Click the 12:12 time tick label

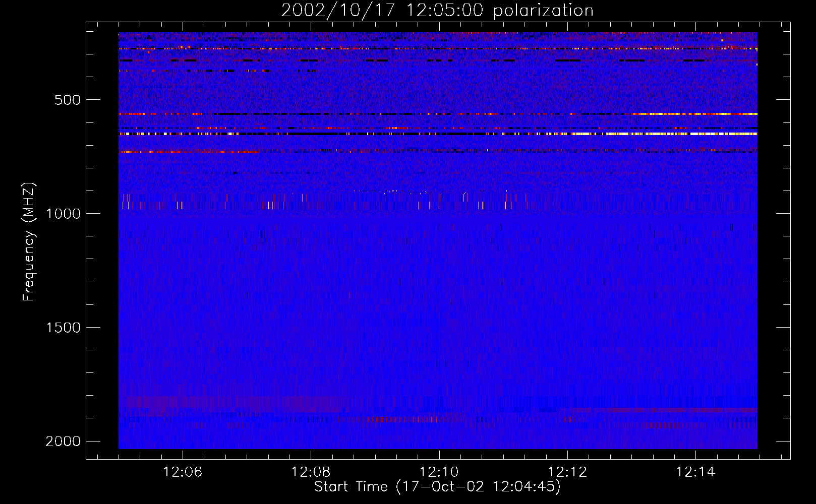[567, 472]
